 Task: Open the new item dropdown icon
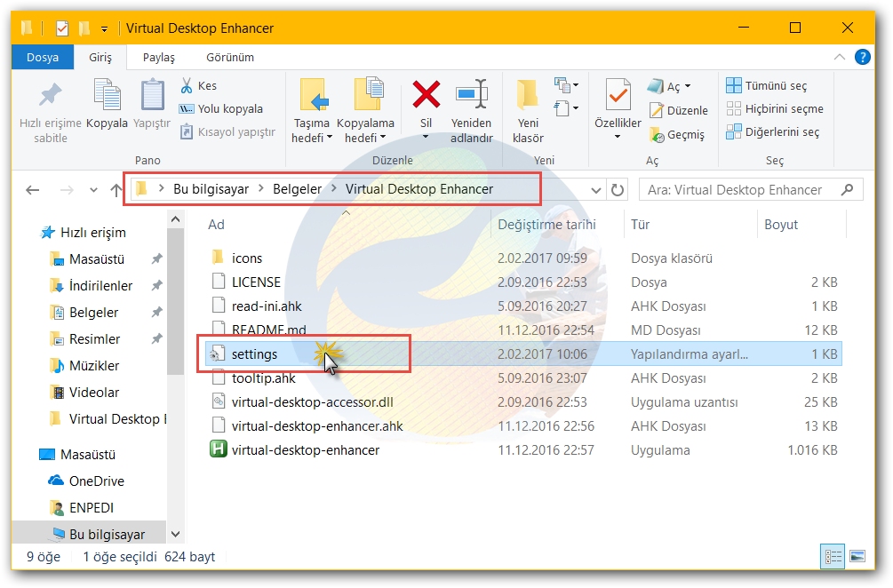(x=566, y=85)
